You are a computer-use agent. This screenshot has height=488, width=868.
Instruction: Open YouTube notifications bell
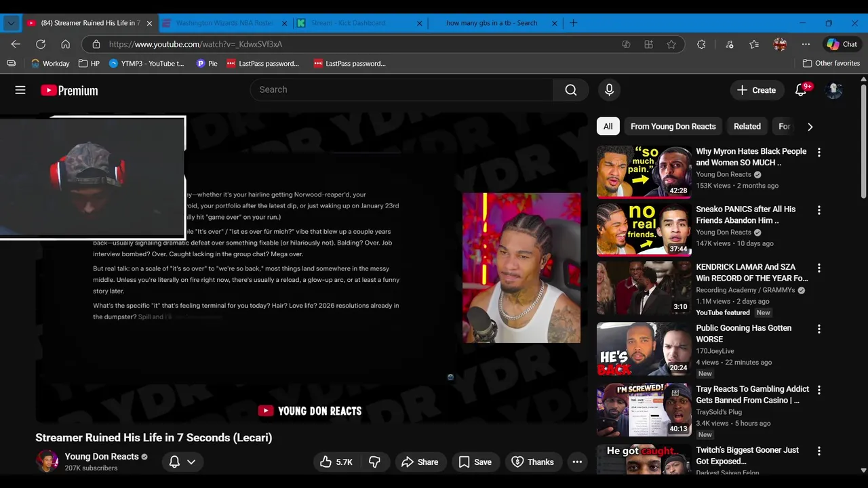click(801, 90)
